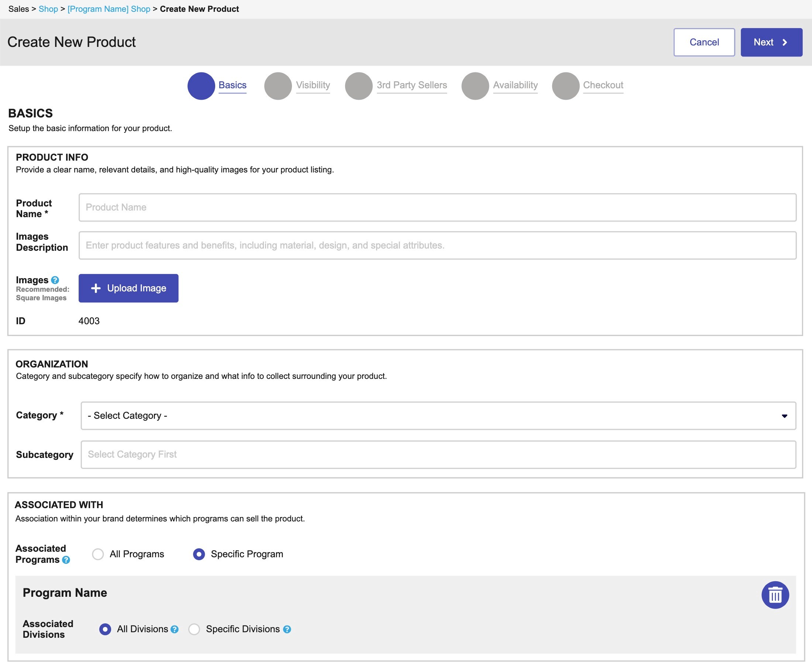Click the help icon next to Images
Screen dimensions: 812x671
pyautogui.click(x=55, y=280)
